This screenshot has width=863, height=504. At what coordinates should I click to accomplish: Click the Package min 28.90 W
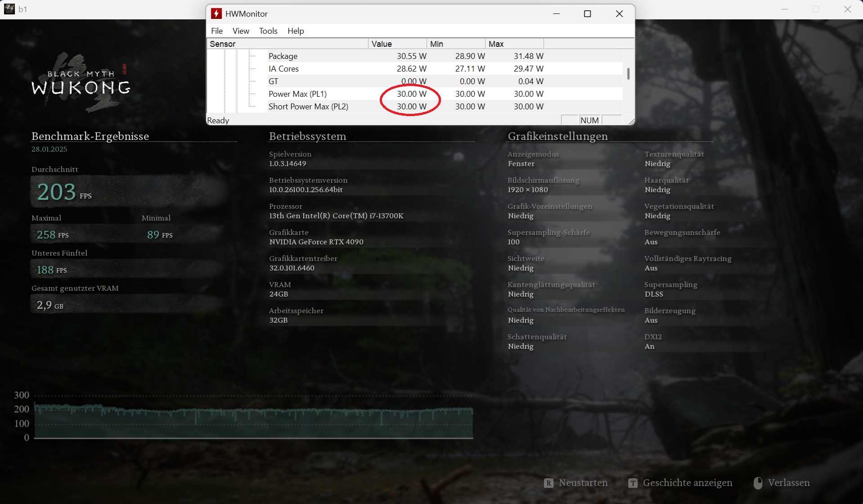click(x=470, y=56)
